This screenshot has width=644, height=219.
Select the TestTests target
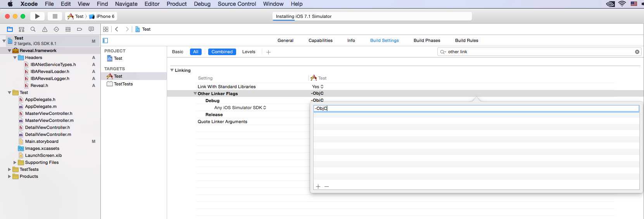(x=119, y=84)
